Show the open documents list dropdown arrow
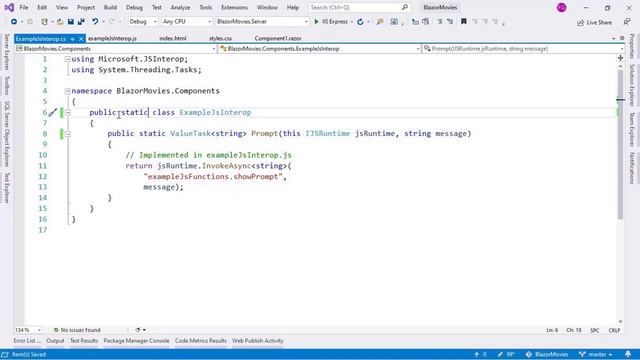The image size is (640, 360). [x=613, y=38]
